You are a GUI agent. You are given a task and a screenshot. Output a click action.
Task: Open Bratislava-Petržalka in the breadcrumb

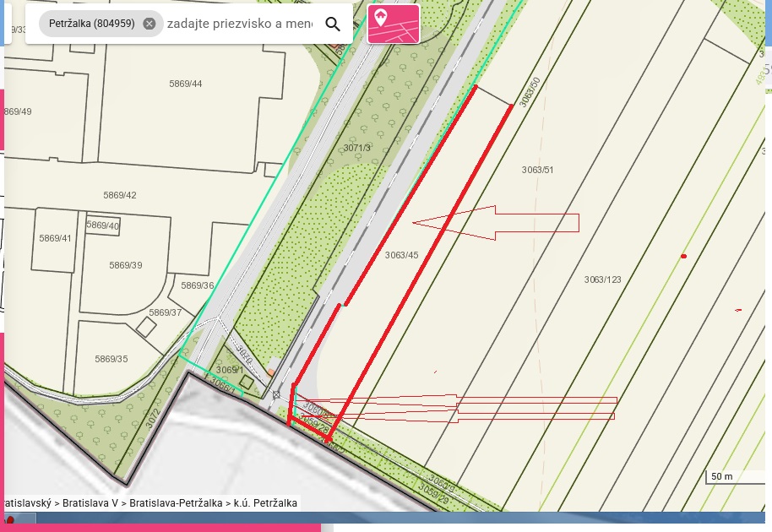[177, 503]
